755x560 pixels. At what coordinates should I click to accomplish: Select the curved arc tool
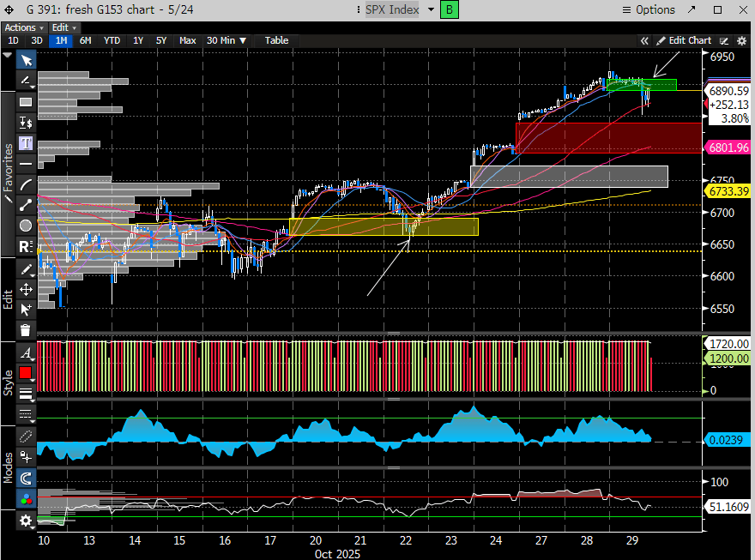(26, 184)
